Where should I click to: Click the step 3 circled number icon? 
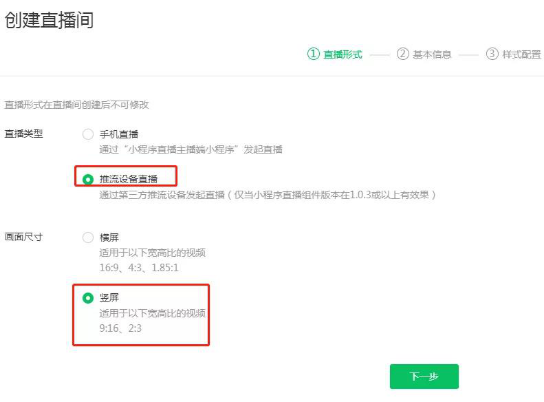coord(492,54)
